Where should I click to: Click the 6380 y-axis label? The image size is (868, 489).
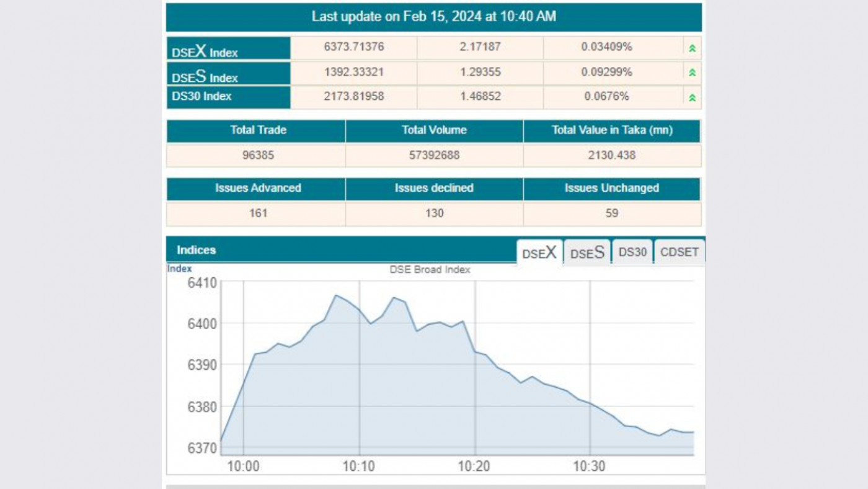(x=202, y=406)
